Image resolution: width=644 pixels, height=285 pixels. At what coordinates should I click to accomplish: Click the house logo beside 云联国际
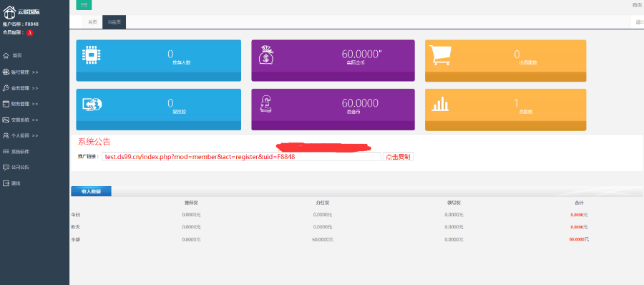coord(9,12)
